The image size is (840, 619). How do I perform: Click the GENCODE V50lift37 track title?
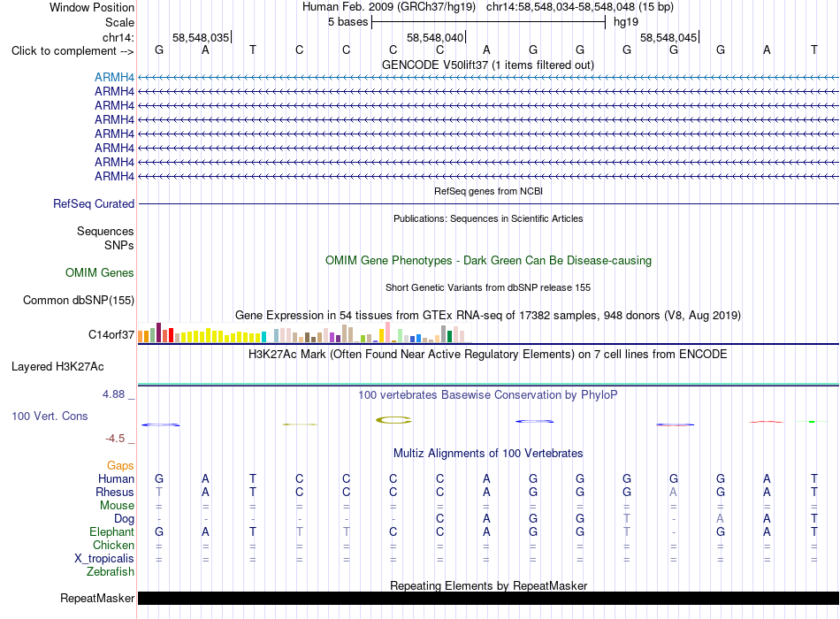[x=487, y=65]
